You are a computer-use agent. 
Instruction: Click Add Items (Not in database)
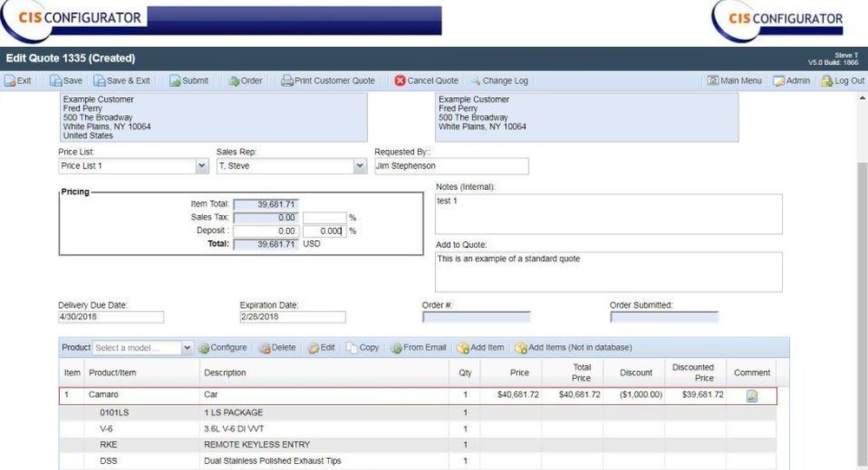tap(574, 348)
